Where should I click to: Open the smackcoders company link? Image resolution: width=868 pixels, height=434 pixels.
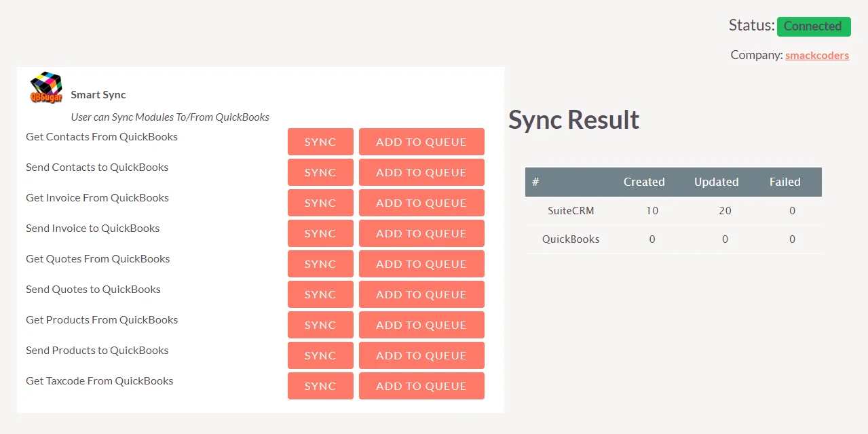[x=816, y=56]
